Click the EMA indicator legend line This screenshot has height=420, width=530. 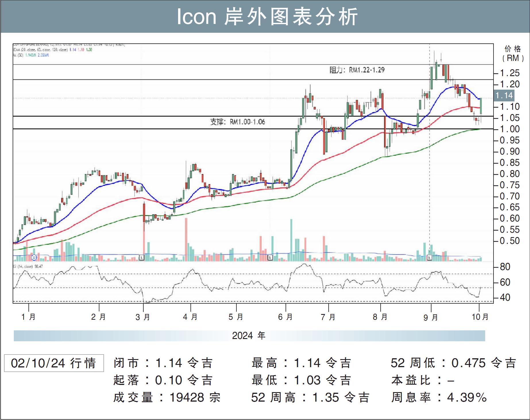(x=53, y=50)
